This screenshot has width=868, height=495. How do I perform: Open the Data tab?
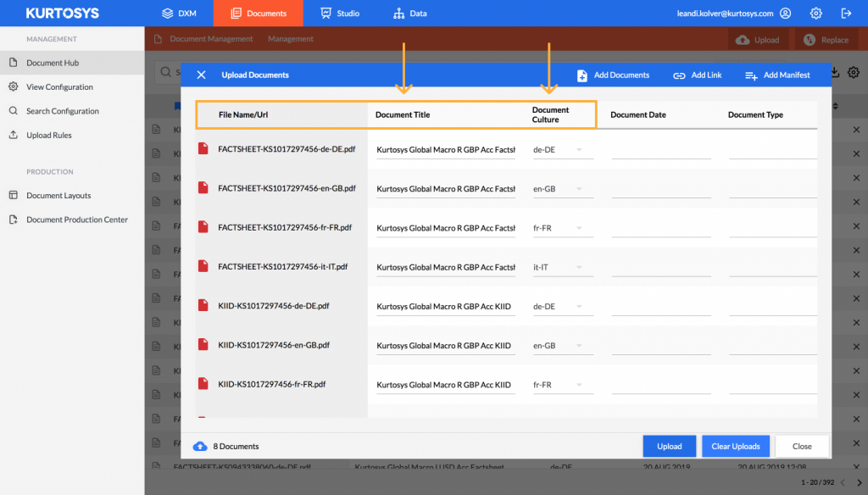point(410,14)
